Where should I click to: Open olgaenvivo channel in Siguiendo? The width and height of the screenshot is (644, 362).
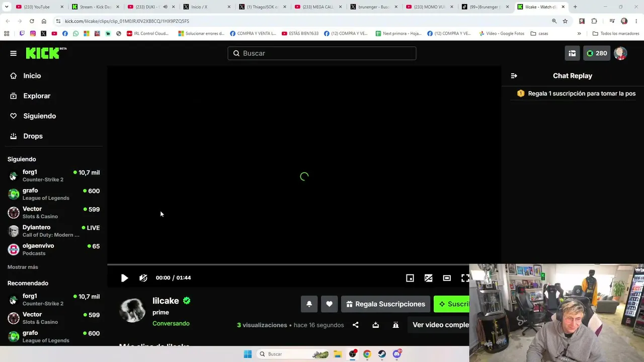pyautogui.click(x=53, y=249)
